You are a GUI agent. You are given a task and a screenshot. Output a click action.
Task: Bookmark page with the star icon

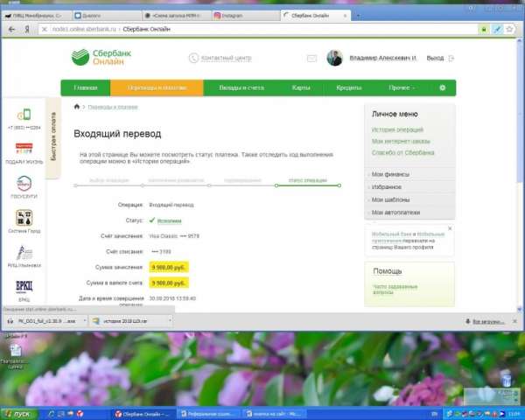[509, 29]
